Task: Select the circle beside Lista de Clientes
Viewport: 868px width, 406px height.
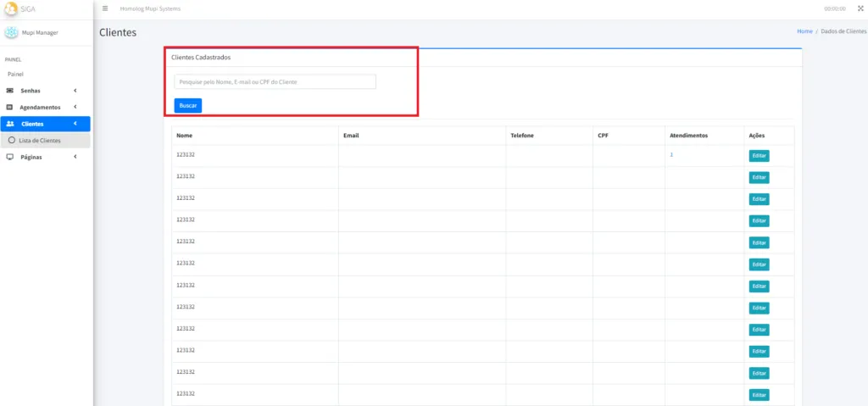Action: click(12, 141)
